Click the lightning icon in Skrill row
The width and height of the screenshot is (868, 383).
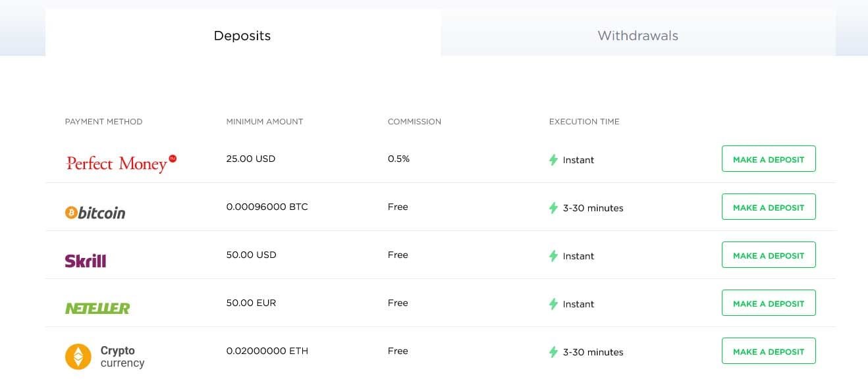pyautogui.click(x=553, y=256)
